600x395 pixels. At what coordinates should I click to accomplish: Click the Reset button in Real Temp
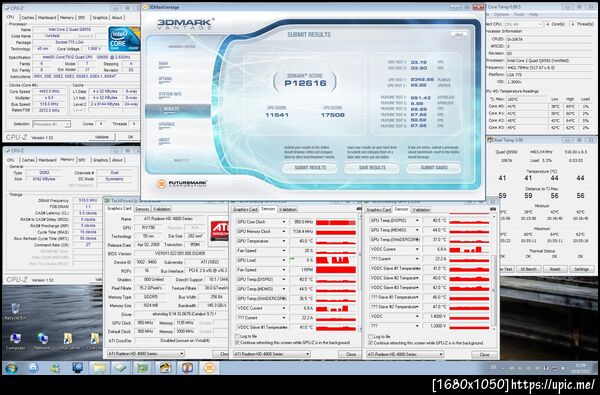click(555, 269)
